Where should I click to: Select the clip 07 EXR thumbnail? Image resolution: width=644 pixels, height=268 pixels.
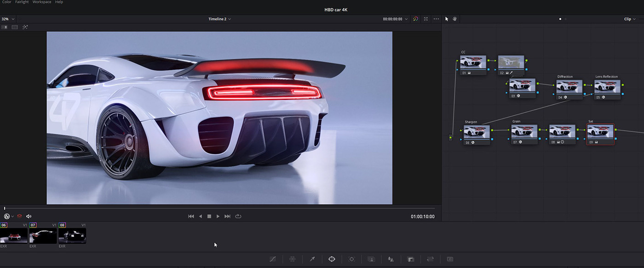click(x=43, y=236)
